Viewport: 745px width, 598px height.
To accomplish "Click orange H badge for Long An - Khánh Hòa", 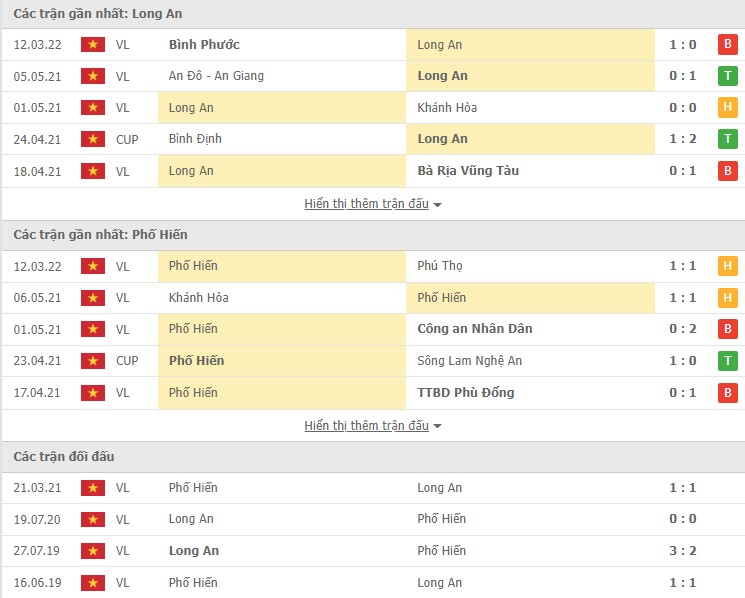I will 727,107.
